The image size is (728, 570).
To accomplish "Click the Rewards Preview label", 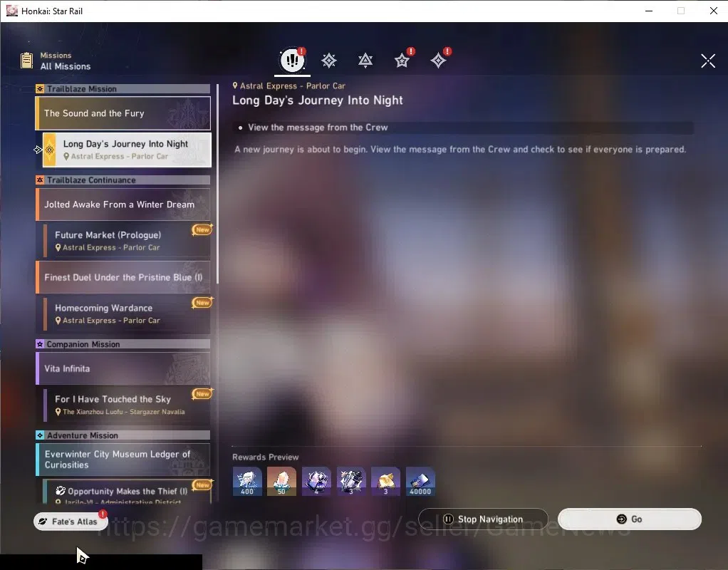I will tap(265, 457).
